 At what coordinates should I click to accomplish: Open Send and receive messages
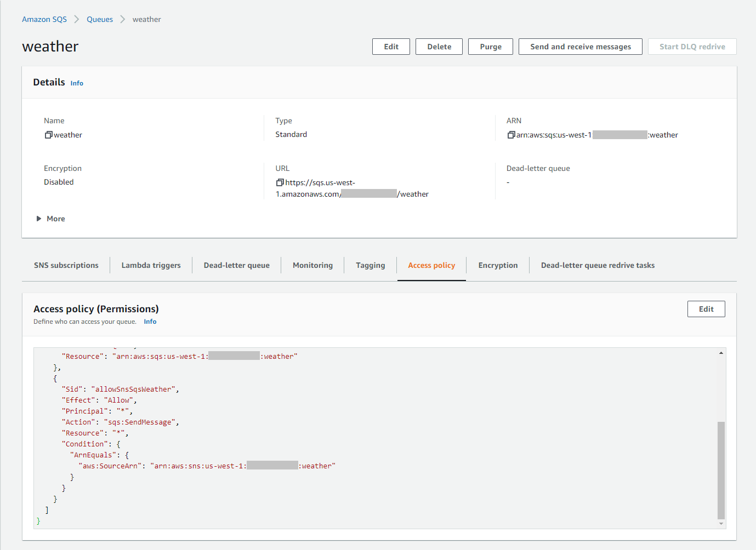click(581, 47)
